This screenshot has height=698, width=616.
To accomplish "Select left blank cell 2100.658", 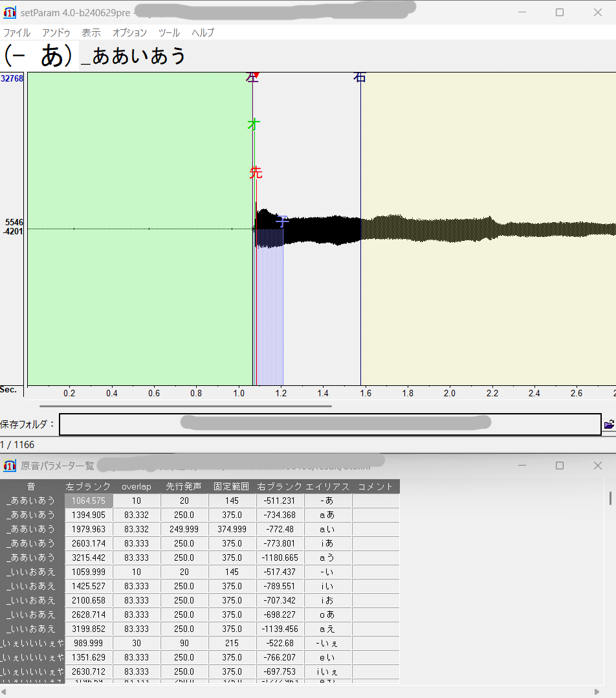I will (89, 600).
